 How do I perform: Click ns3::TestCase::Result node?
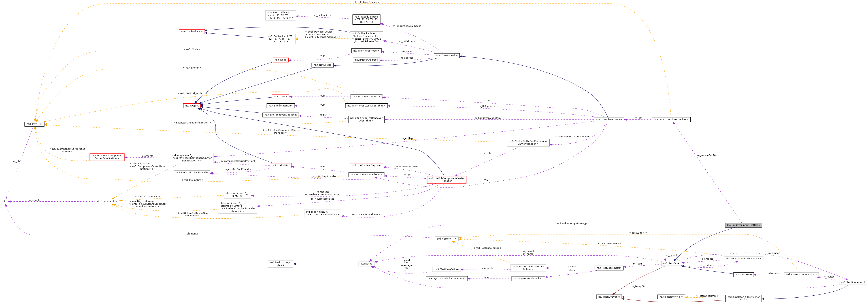(609, 268)
